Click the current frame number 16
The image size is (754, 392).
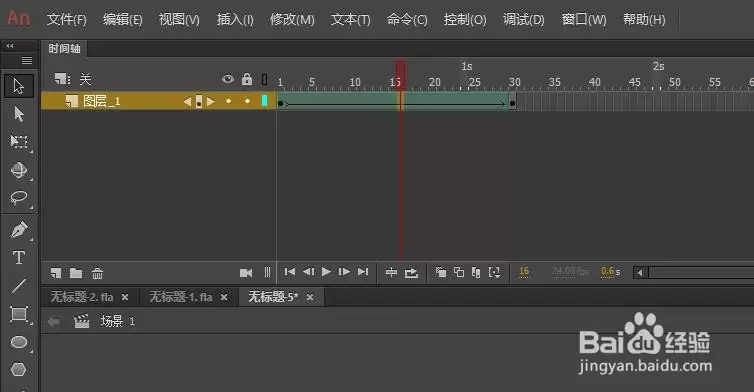coord(524,272)
